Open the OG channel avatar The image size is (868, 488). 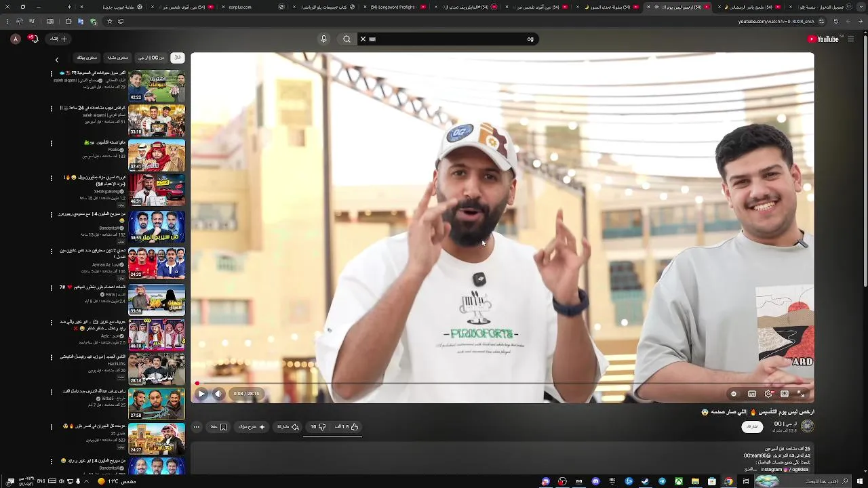point(807,426)
